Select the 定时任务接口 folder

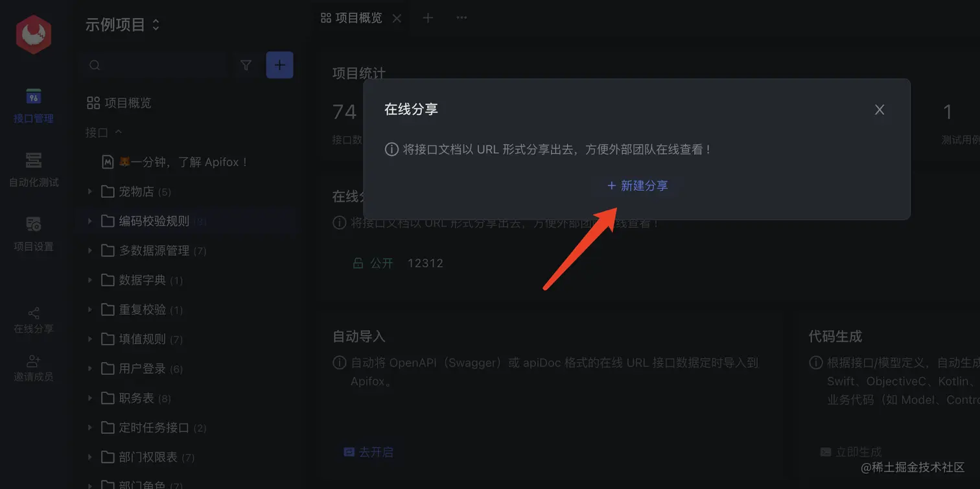click(154, 427)
